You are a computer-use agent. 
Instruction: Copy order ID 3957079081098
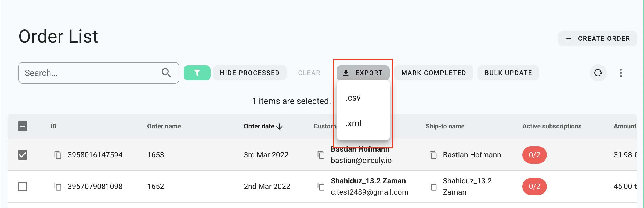[x=58, y=187]
